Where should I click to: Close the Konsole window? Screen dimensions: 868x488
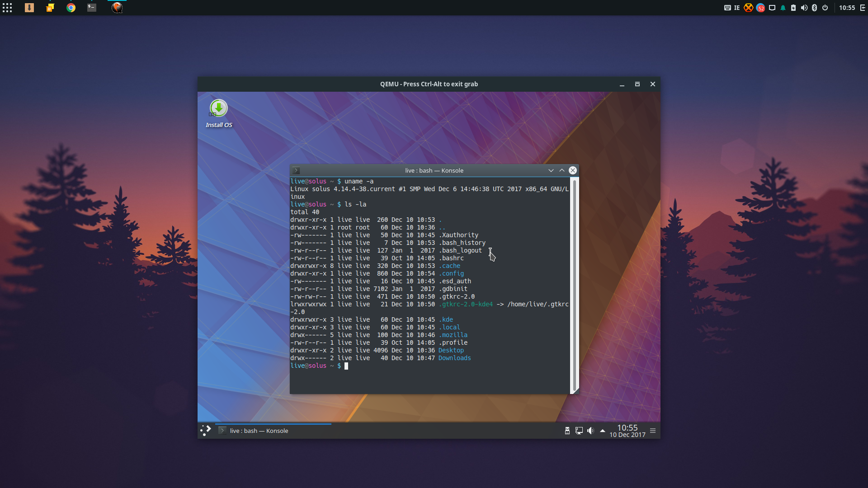(573, 170)
